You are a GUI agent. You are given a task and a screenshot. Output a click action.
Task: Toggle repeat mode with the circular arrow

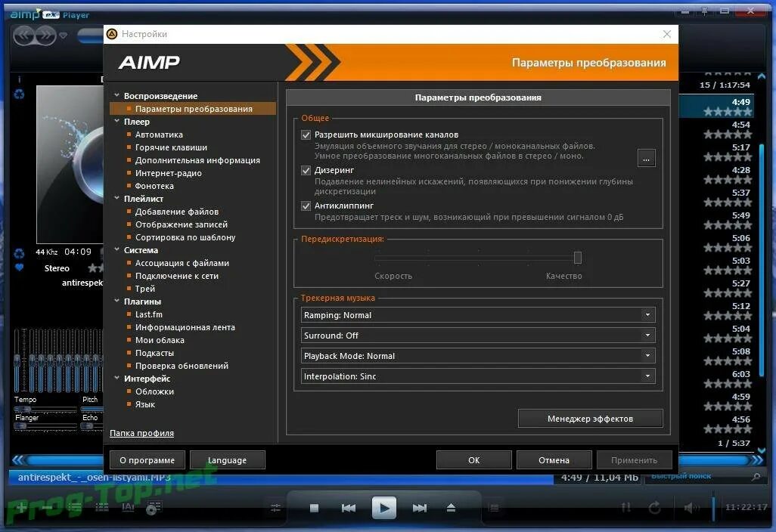(x=655, y=507)
